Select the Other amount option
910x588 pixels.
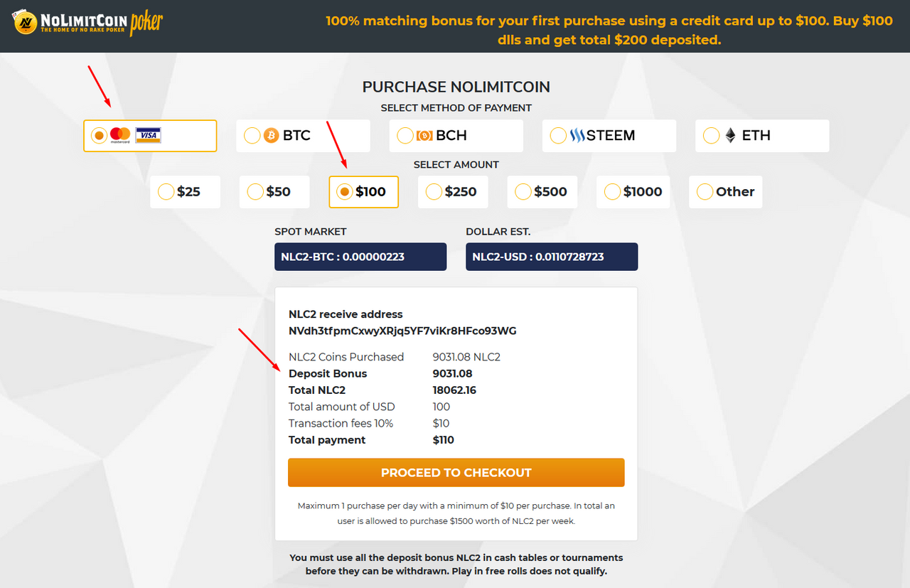(x=725, y=192)
